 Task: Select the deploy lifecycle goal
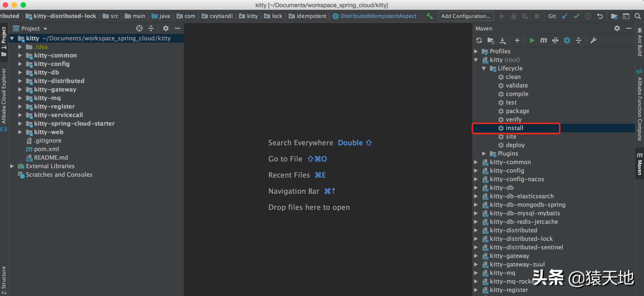coord(515,145)
